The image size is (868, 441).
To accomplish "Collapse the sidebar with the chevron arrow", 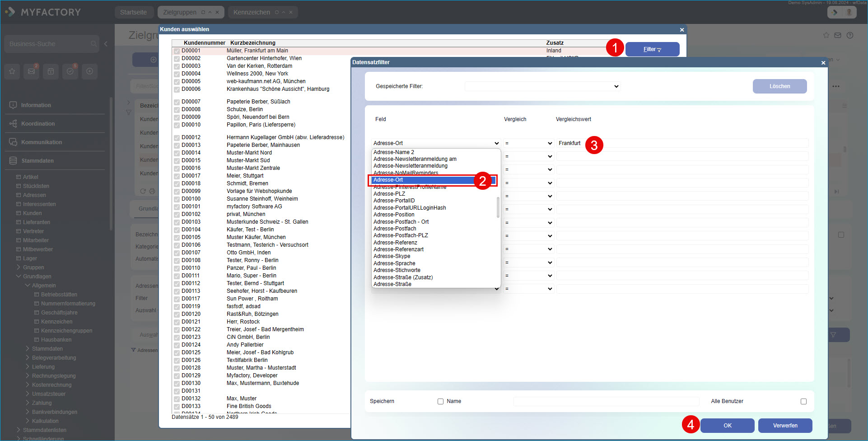I will click(106, 44).
